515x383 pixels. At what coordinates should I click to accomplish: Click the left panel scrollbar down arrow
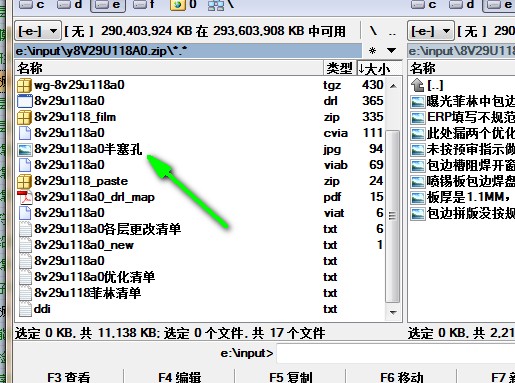tap(393, 312)
